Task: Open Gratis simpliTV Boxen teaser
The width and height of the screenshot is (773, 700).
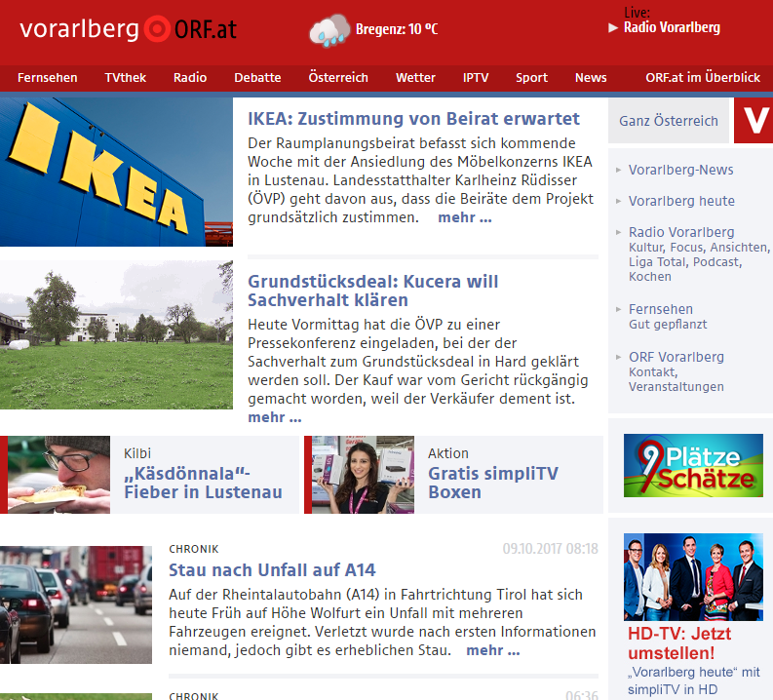Action: [493, 483]
